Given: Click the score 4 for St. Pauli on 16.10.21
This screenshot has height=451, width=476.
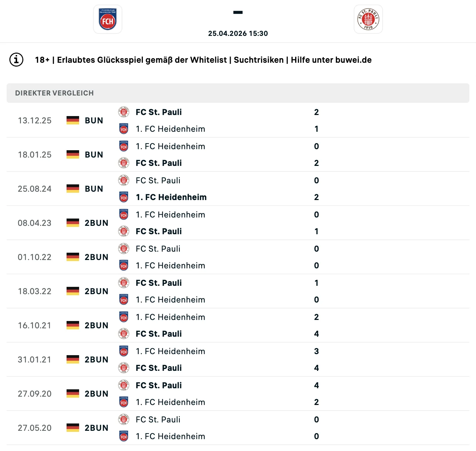Looking at the screenshot, I should click(x=316, y=334).
